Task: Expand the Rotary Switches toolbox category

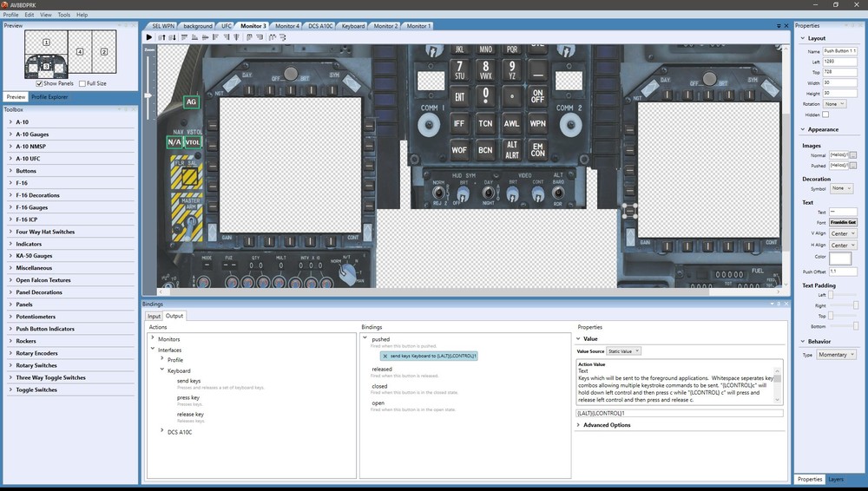Action: (10, 365)
